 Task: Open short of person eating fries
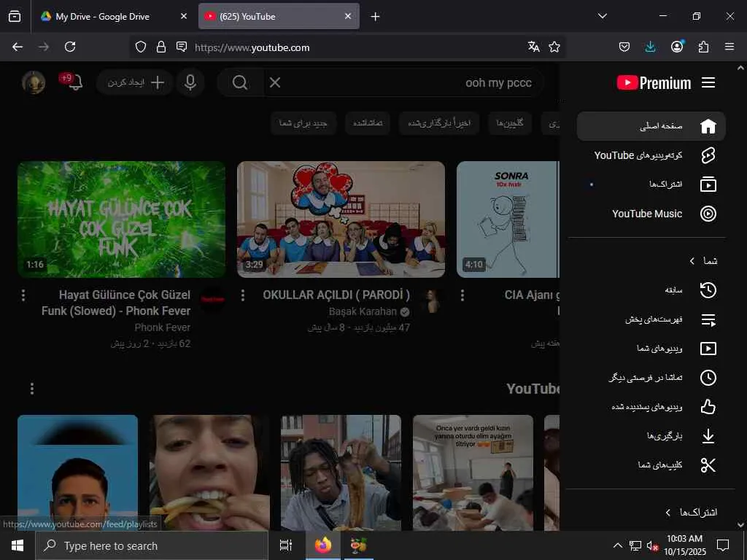(209, 472)
